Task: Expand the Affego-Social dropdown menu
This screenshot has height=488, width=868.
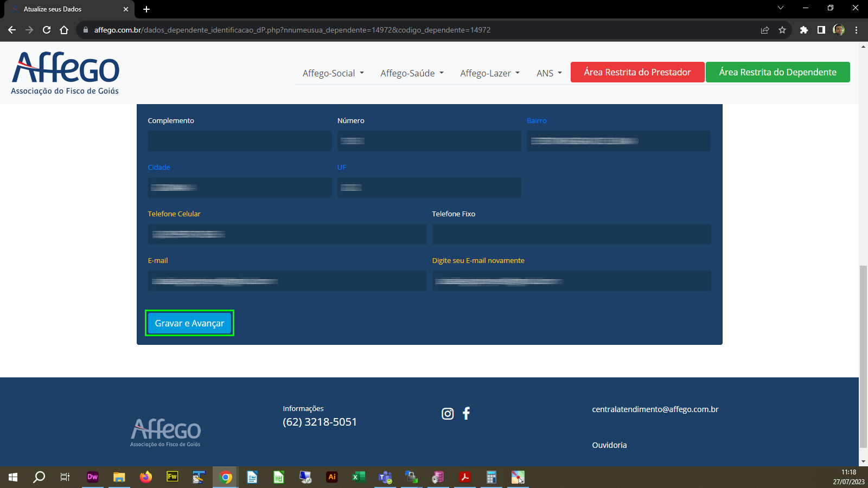Action: pyautogui.click(x=333, y=73)
